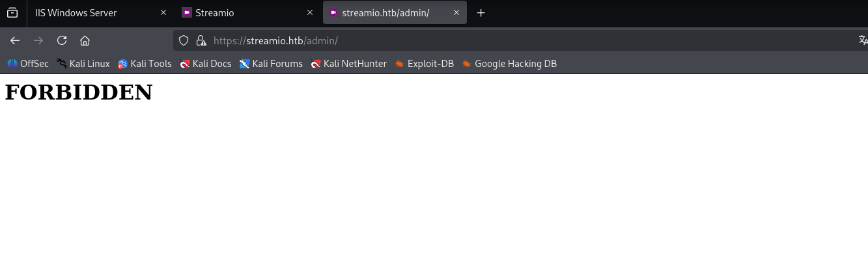
Task: Open the Google Hacking DB bookmark
Action: pyautogui.click(x=509, y=64)
